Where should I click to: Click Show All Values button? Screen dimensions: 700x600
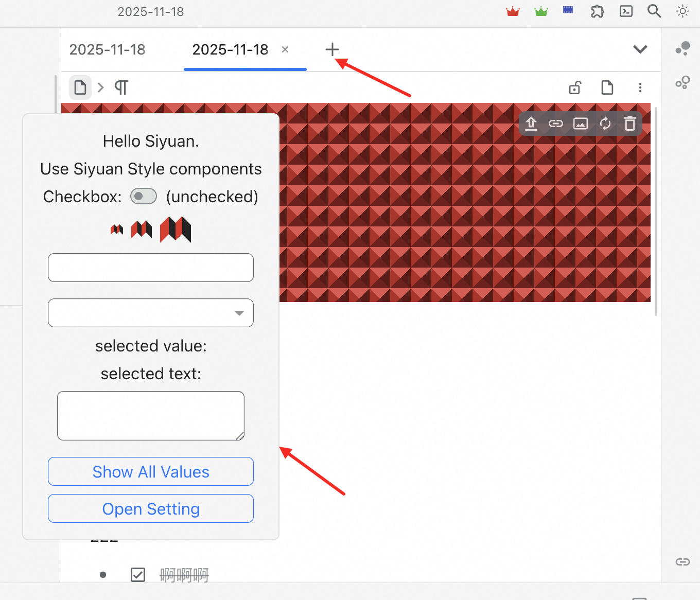click(151, 471)
